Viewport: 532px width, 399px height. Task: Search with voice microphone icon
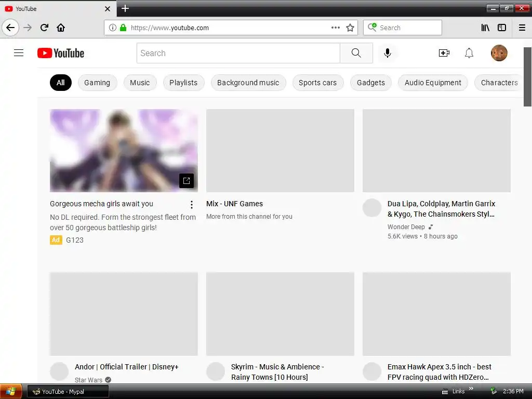click(388, 53)
